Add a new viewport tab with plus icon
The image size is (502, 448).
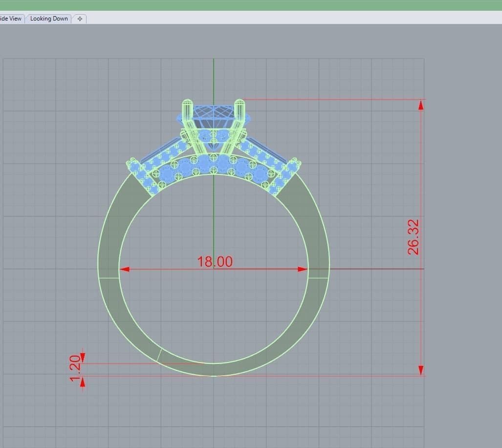pyautogui.click(x=80, y=19)
